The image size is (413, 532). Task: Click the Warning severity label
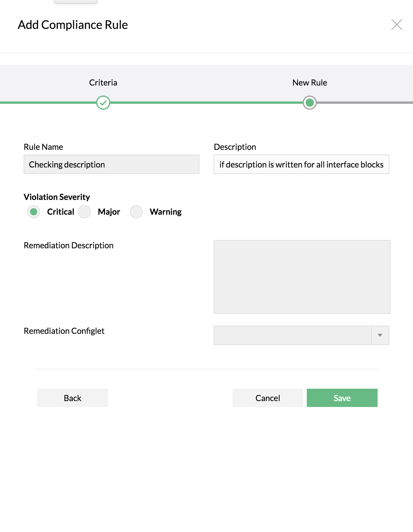coord(165,212)
